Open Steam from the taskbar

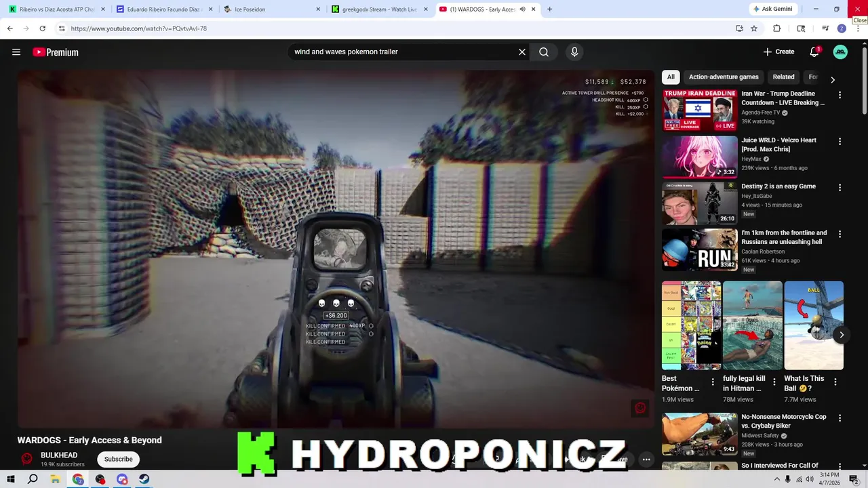click(x=144, y=479)
